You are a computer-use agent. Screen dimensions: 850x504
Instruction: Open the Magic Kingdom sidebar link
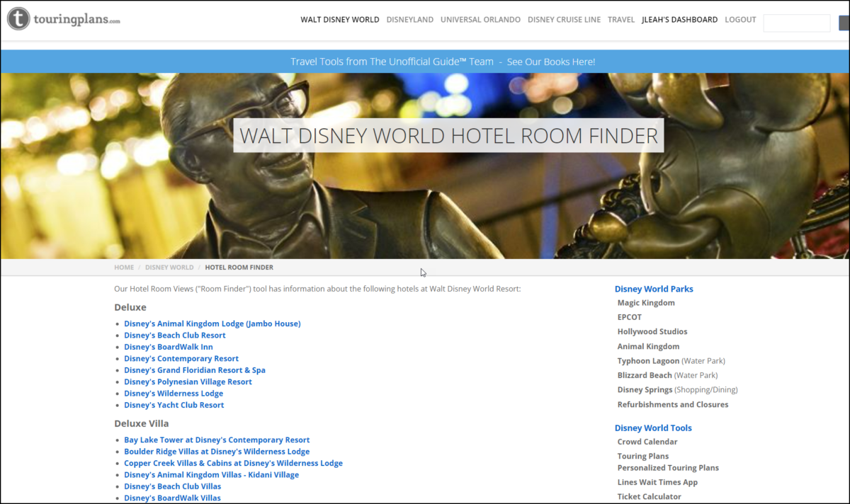[647, 302]
